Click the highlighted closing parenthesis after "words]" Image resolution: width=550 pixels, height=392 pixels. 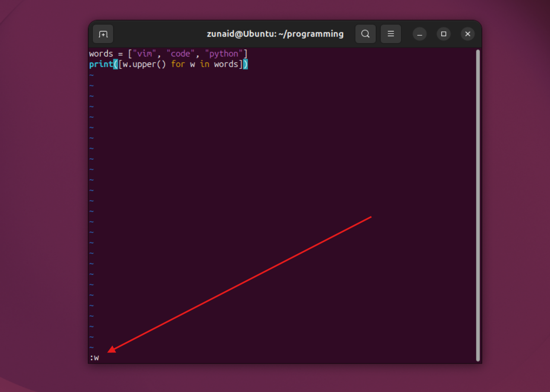point(245,65)
